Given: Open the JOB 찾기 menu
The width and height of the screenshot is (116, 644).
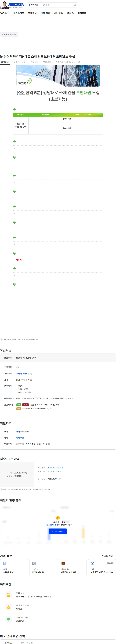Looking at the screenshot, I should pyautogui.click(x=5, y=14).
